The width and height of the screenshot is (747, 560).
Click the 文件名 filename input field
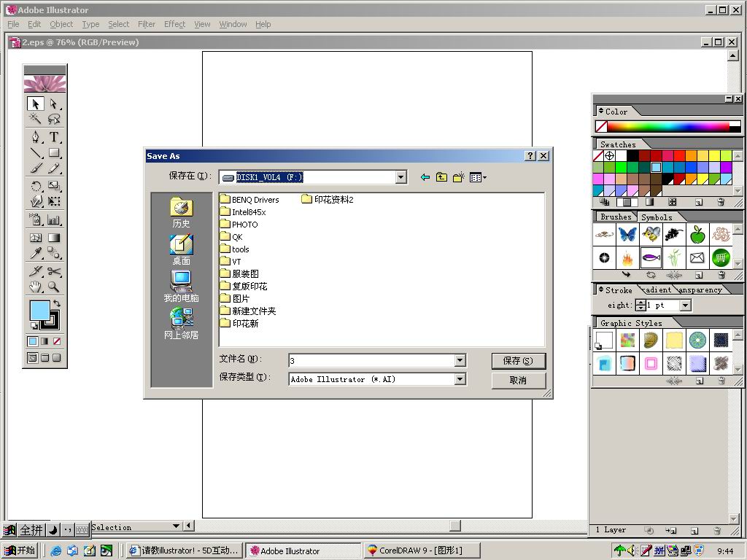point(372,360)
